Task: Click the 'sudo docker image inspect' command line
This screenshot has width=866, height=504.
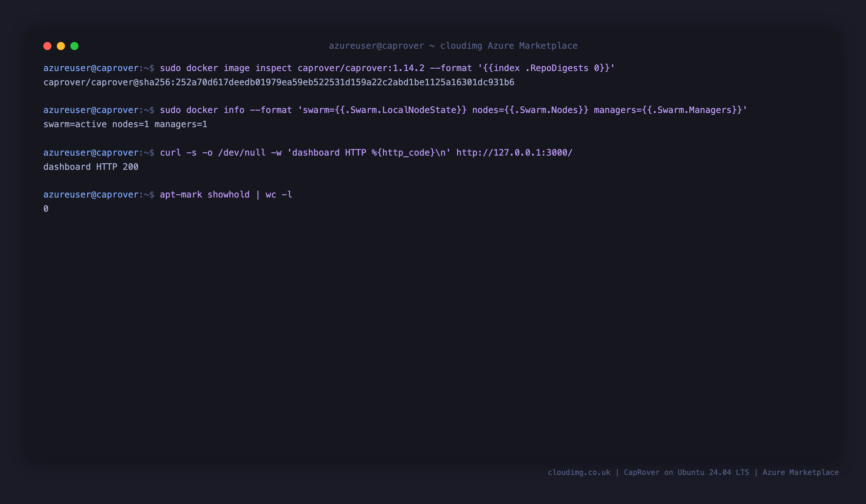Action: click(x=329, y=68)
